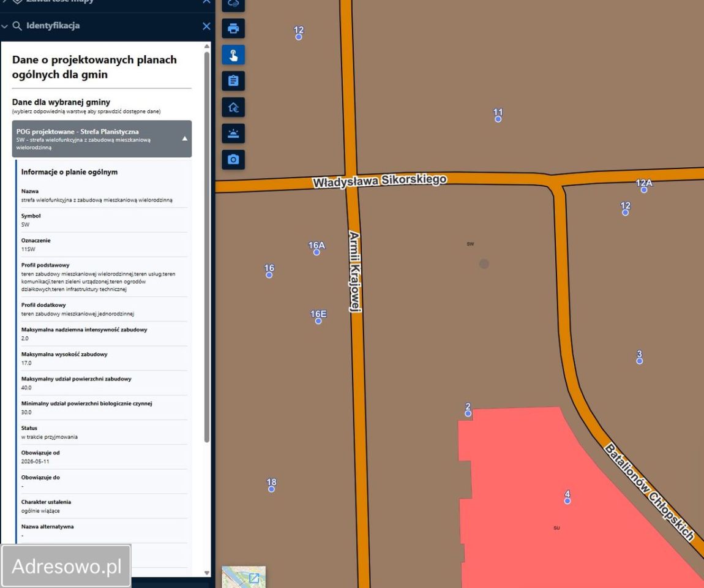Select address point 16E
704x588 pixels.
coord(318,321)
